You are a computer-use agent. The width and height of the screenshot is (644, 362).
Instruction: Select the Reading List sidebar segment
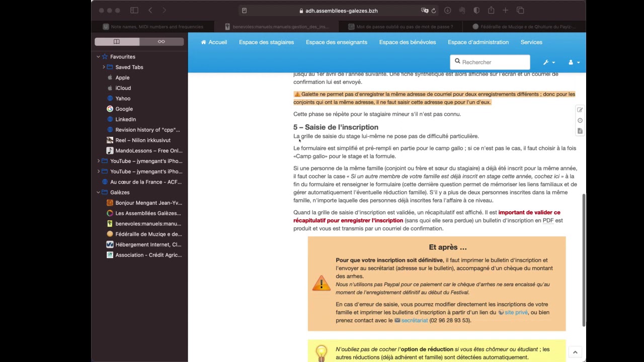click(162, 42)
